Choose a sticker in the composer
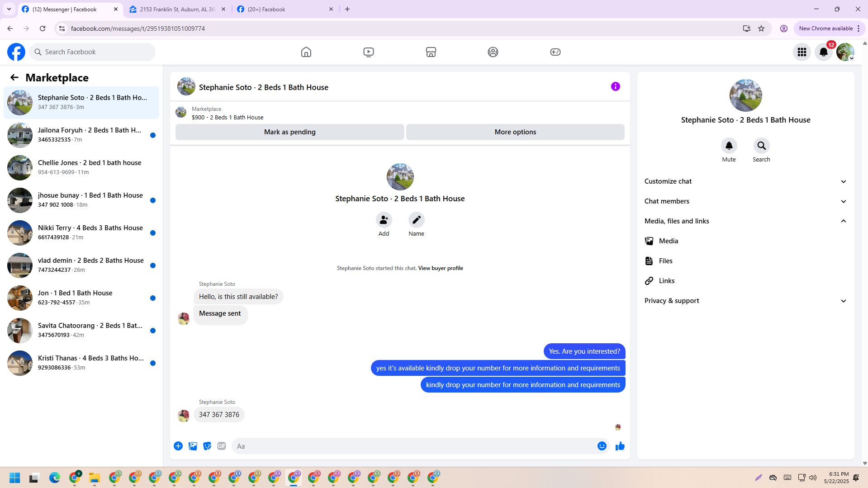 [207, 446]
